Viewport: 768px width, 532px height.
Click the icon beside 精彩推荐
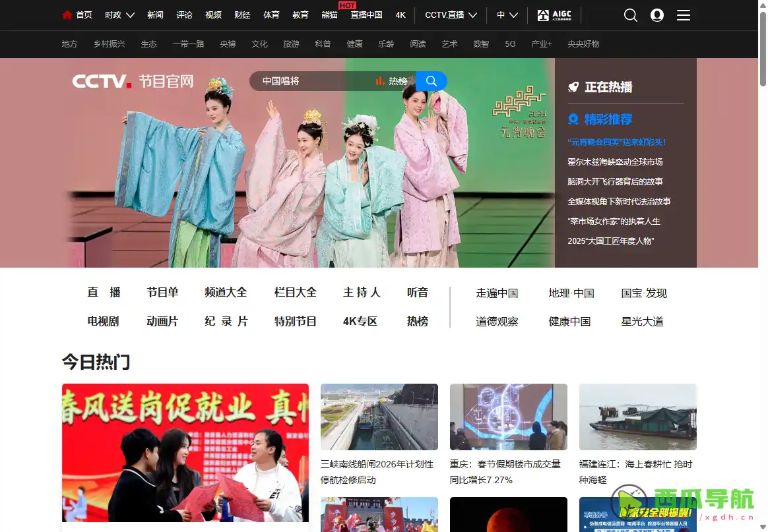573,119
